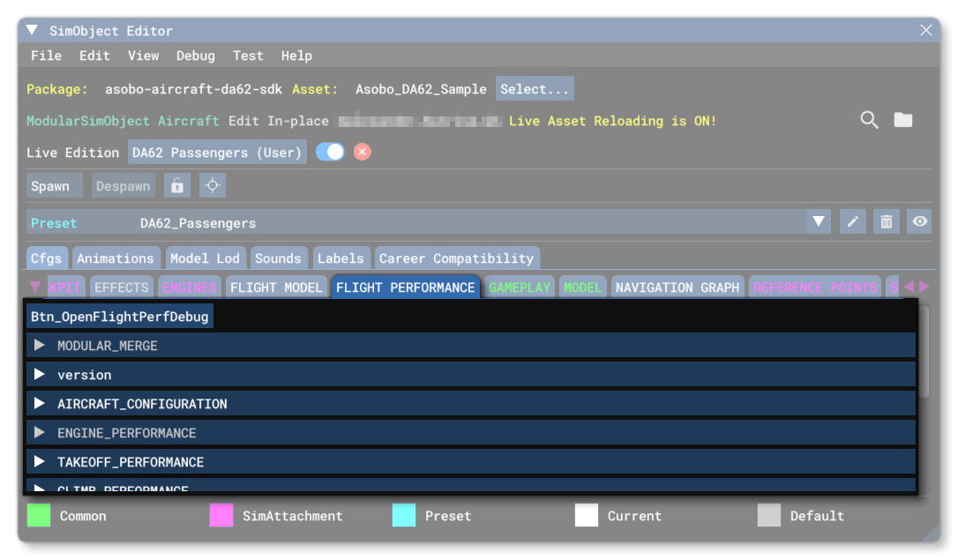Click the Live Asset Reloading is ON! text
Screen dimensions: 958x560
612,121
